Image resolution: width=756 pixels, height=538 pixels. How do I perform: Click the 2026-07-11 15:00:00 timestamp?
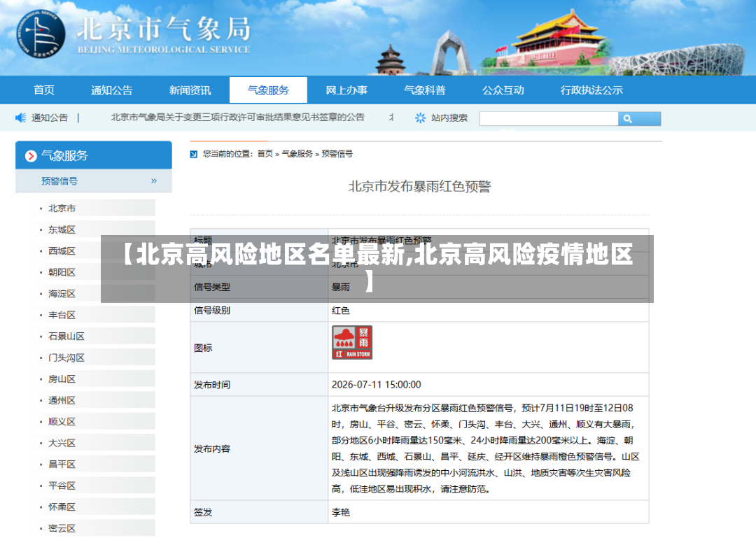pos(376,385)
